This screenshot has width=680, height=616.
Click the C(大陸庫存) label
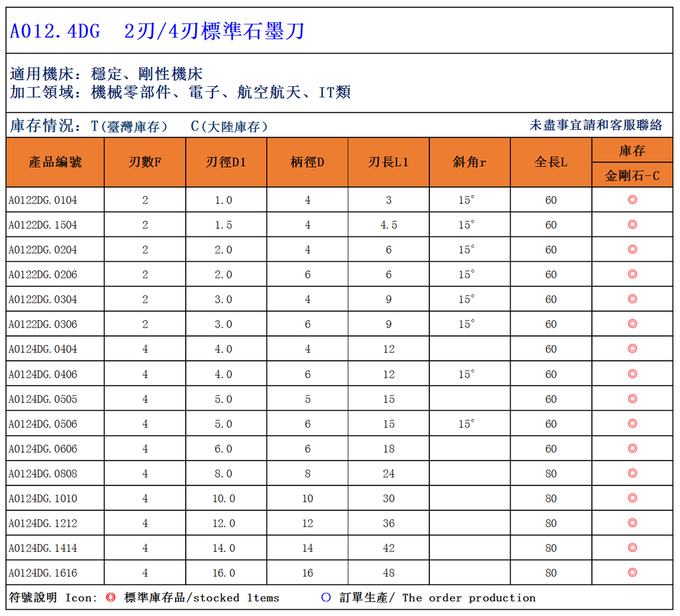coord(229,126)
